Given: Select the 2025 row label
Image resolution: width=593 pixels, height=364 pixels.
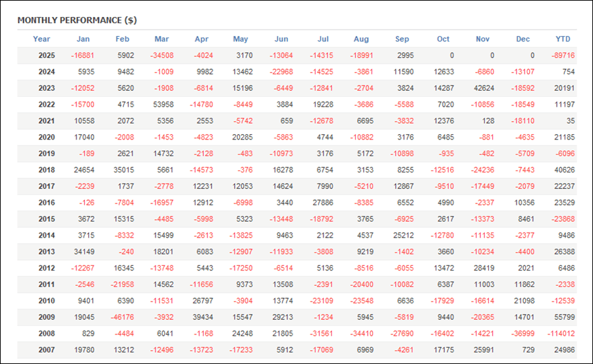Looking at the screenshot, I should click(46, 56).
